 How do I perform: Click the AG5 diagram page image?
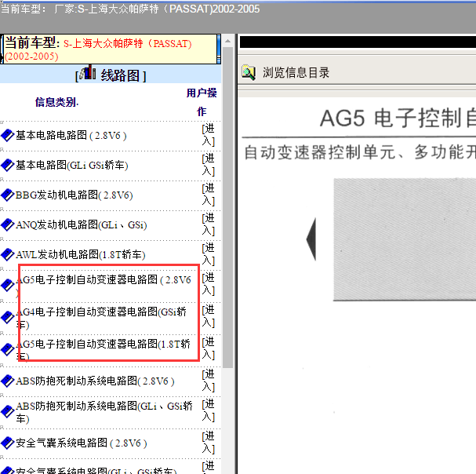(x=405, y=239)
